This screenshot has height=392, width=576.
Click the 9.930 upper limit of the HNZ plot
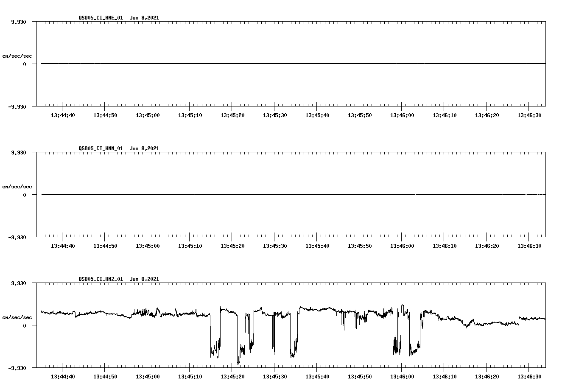click(18, 283)
